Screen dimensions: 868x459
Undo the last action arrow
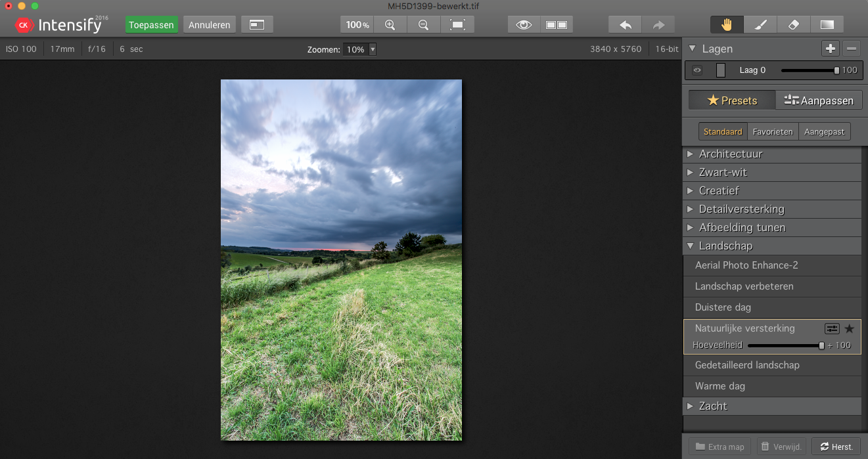tap(626, 25)
